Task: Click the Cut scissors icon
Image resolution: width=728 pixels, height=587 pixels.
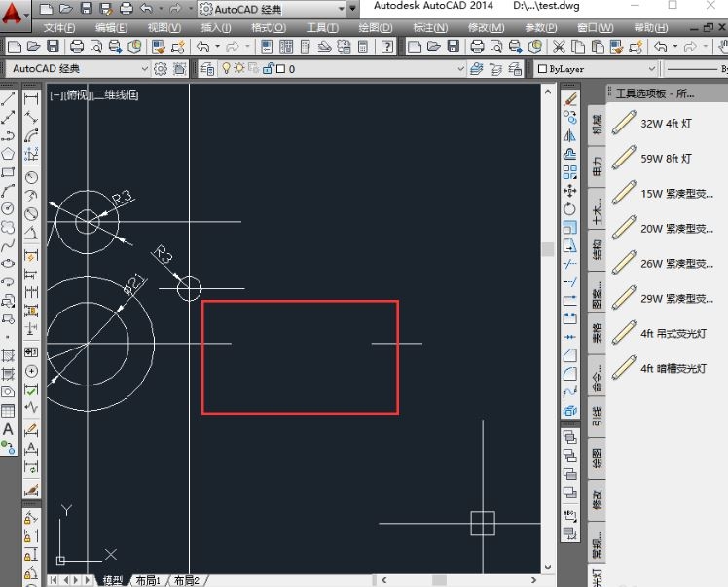Action: [559, 46]
